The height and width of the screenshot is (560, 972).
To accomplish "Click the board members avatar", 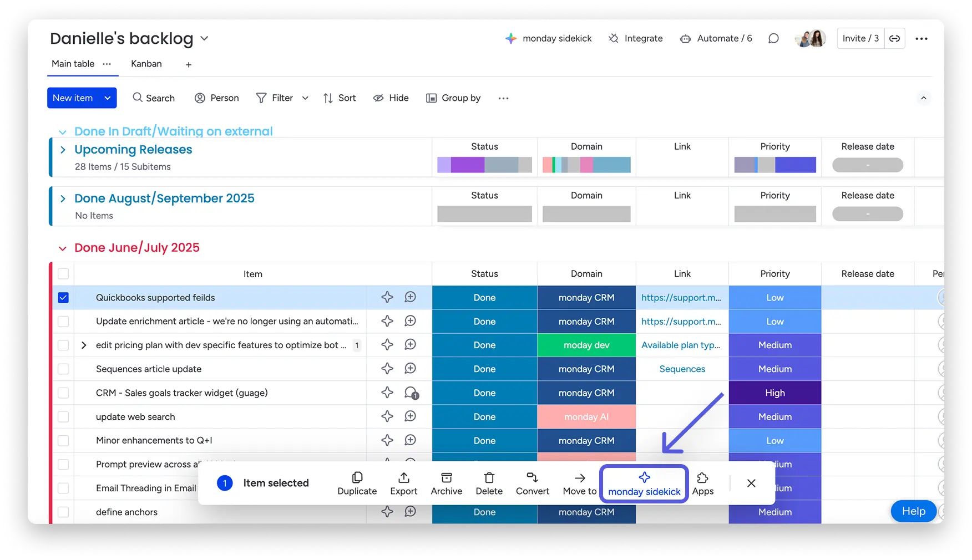I will [x=811, y=38].
